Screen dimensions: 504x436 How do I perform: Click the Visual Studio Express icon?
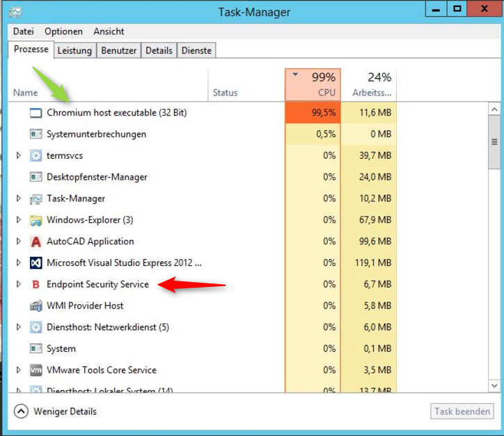36,263
